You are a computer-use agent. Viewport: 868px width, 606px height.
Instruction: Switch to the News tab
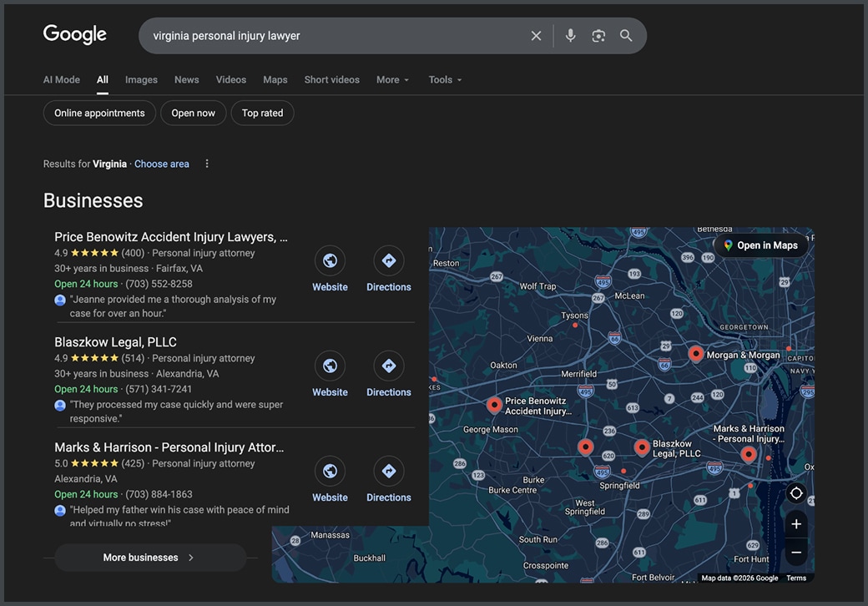186,80
